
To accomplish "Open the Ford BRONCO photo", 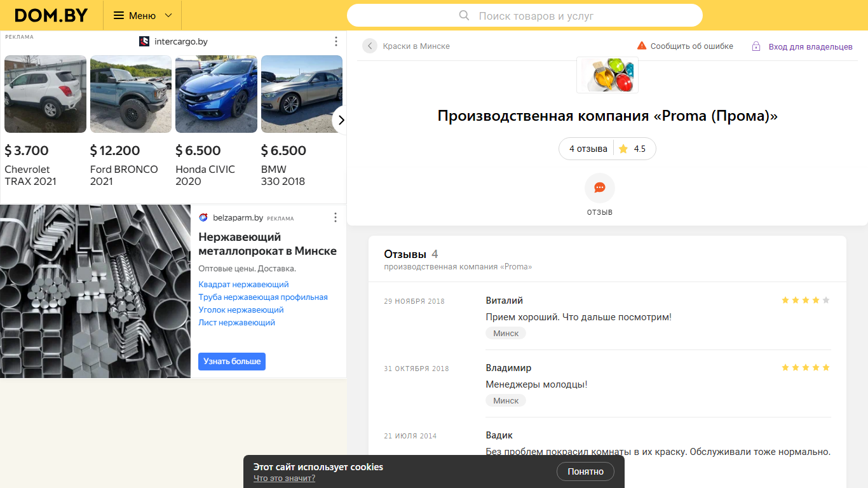I will click(131, 94).
